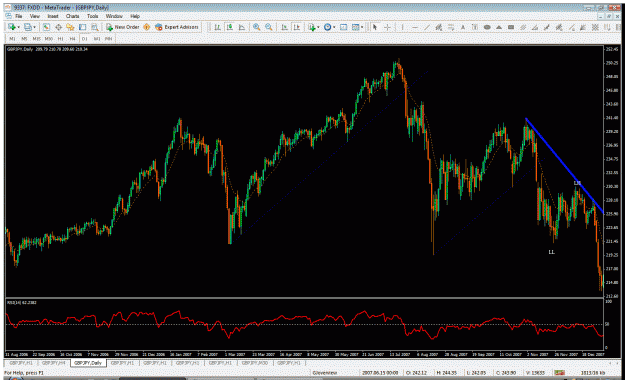Switch to H4 timeframe button
The height and width of the screenshot is (380, 625).
pos(73,39)
